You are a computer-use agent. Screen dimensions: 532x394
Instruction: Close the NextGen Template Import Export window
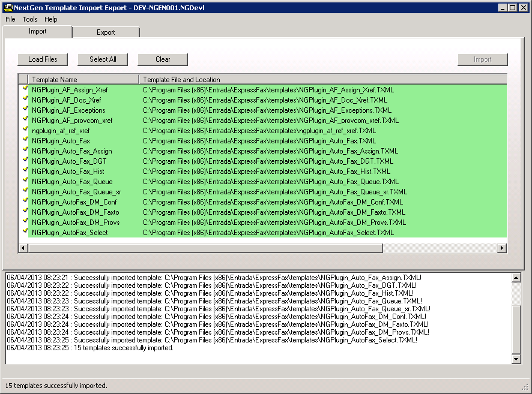(524, 7)
